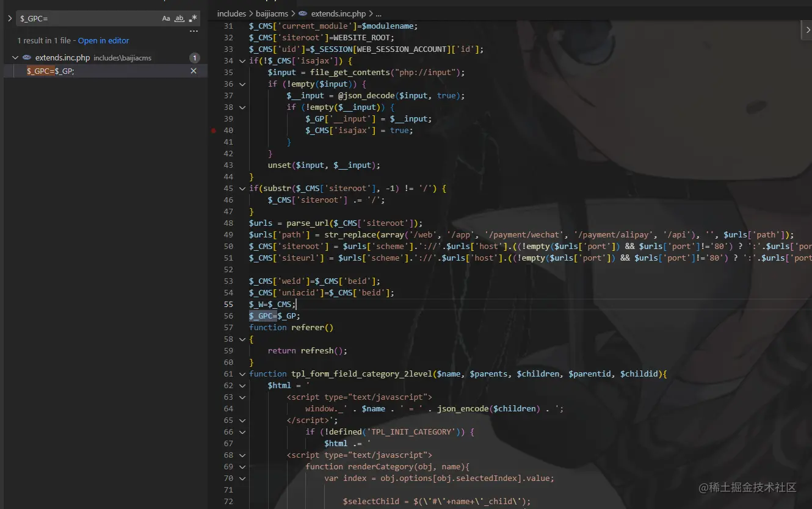The image size is (812, 509).
Task: Fold the defined check at line 66
Action: pos(242,432)
